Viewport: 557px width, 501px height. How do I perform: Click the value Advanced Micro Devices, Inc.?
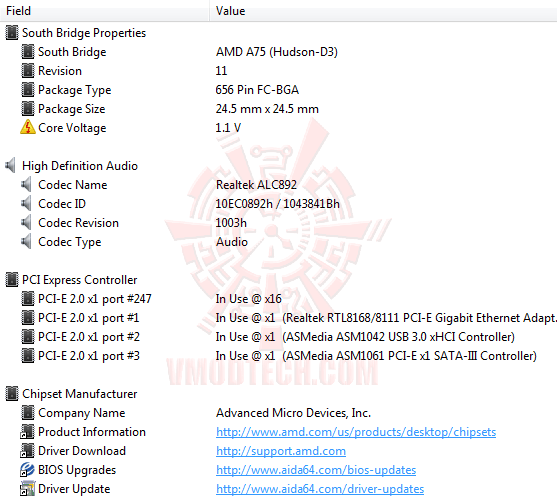[x=293, y=413]
